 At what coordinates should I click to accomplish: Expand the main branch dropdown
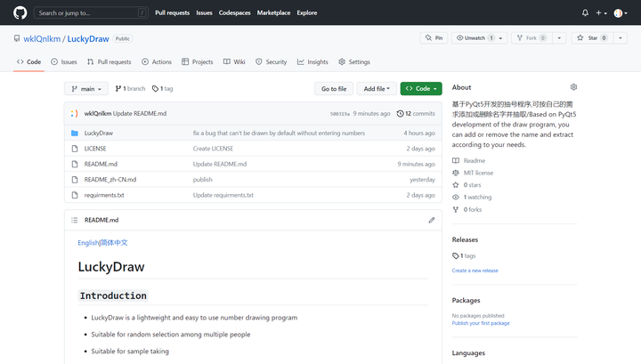coord(86,89)
